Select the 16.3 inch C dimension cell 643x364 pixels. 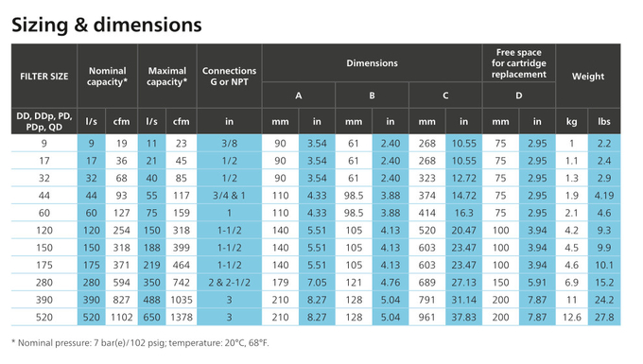463,213
